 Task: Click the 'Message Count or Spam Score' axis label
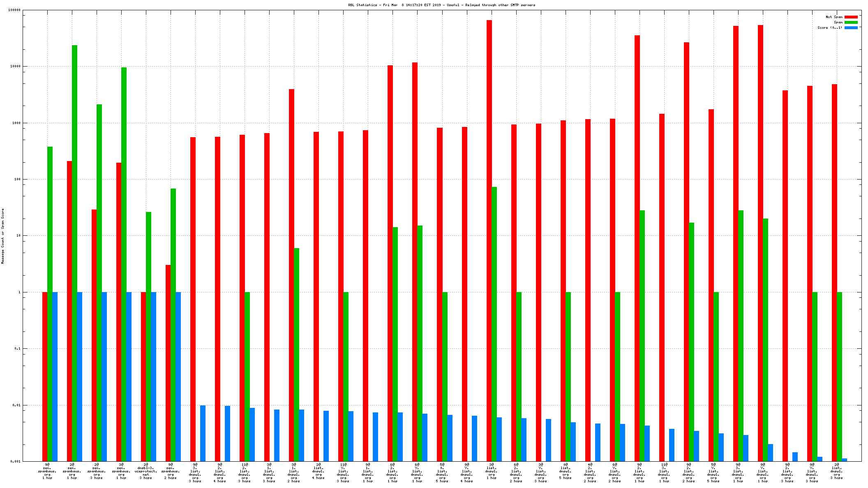pyautogui.click(x=2, y=236)
